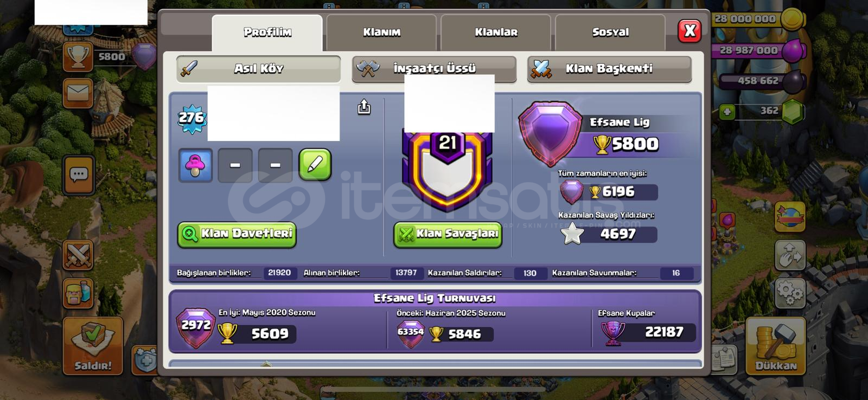Viewport: 868px width, 400px height.
Task: Switch to the Klanım tab
Action: (381, 33)
